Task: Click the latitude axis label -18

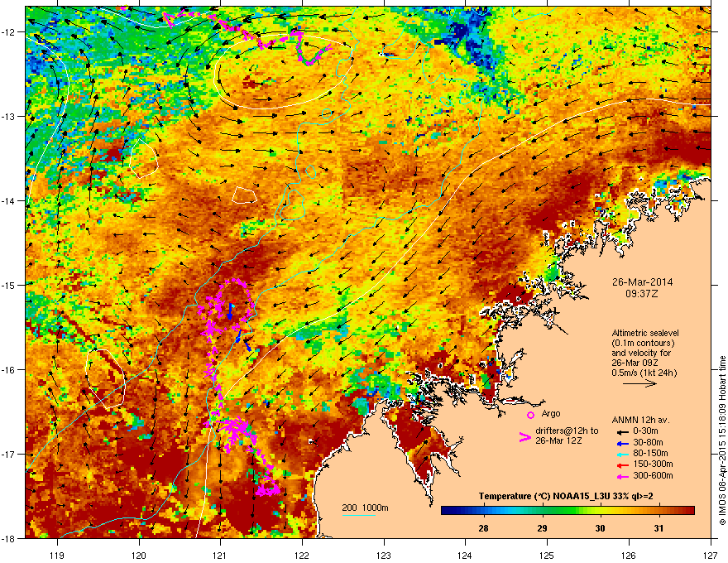Action: [8, 538]
